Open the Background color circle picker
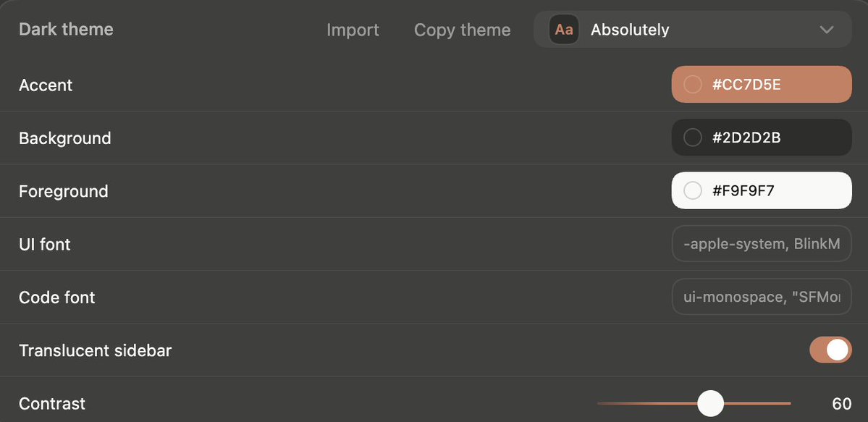 click(x=693, y=138)
